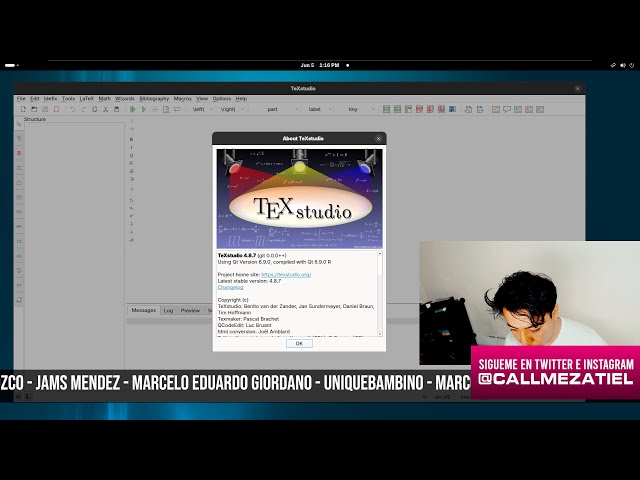Open the Bibliography menu

coord(154,99)
